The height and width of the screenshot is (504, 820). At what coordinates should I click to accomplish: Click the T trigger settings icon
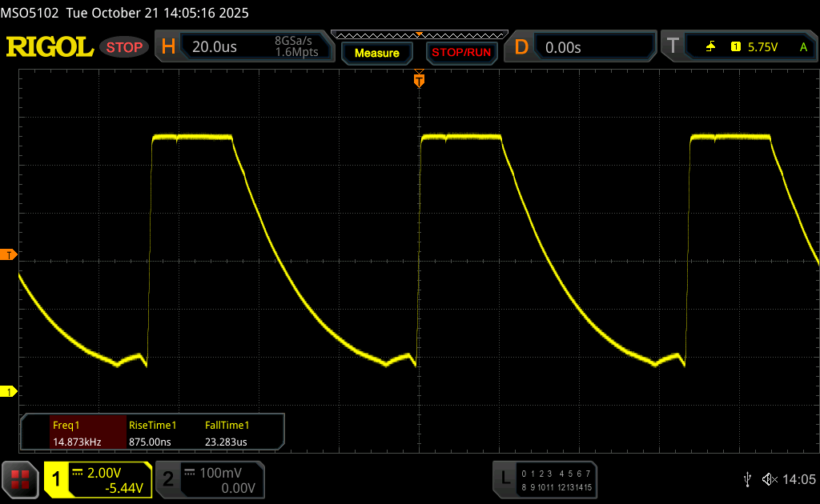pyautogui.click(x=673, y=47)
